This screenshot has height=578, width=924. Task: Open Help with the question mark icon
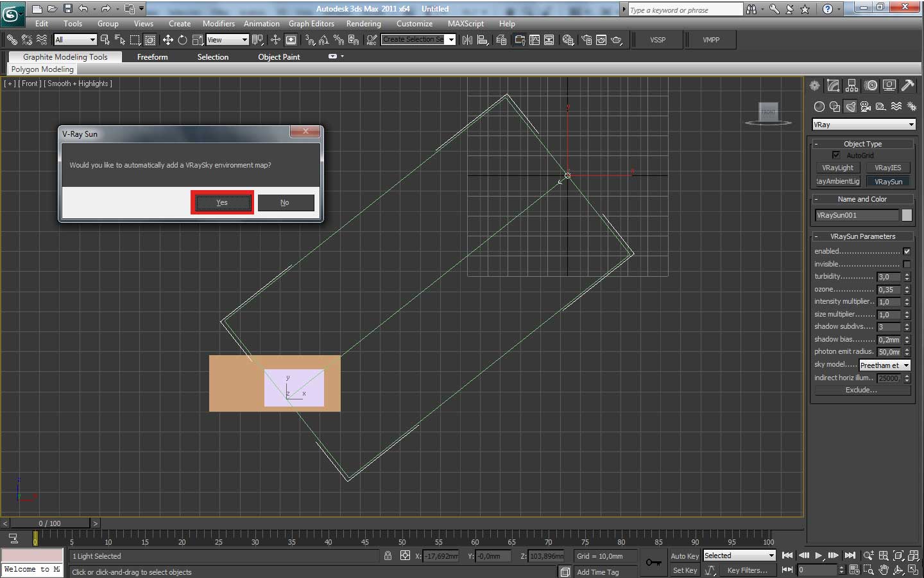pyautogui.click(x=828, y=9)
